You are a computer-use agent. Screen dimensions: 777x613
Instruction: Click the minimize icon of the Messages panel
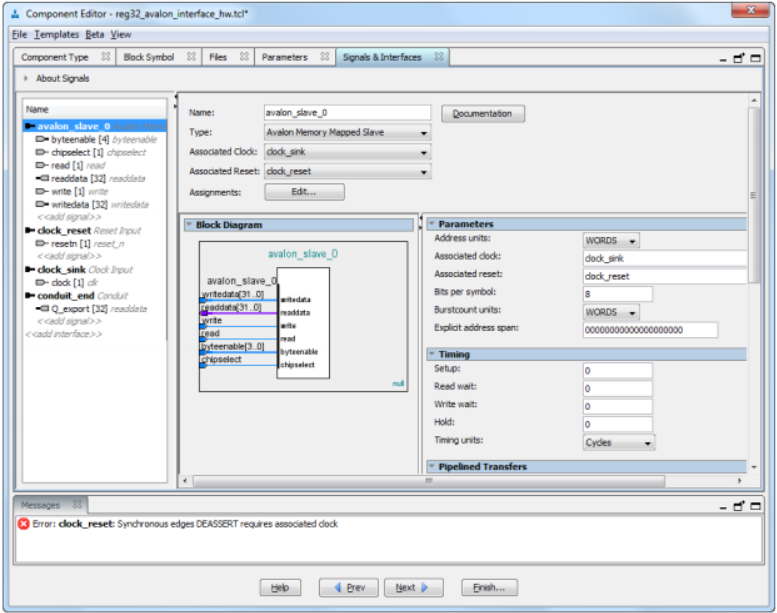(723, 508)
